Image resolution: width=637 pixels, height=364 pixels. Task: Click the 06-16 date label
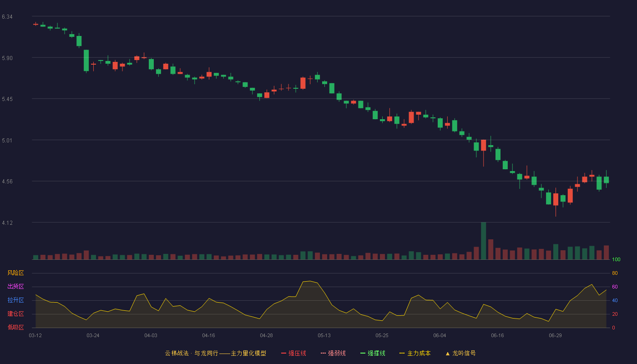pyautogui.click(x=497, y=335)
